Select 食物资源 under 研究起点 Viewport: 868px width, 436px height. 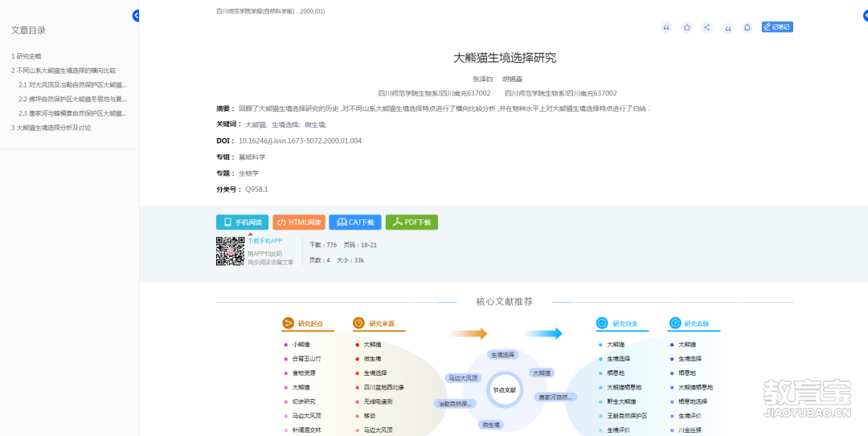(x=304, y=373)
